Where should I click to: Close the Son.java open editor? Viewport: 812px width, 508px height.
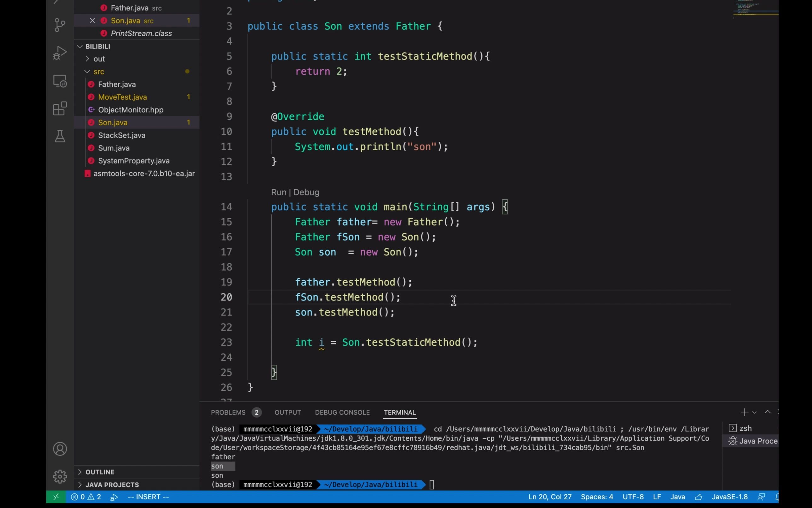[x=92, y=21]
